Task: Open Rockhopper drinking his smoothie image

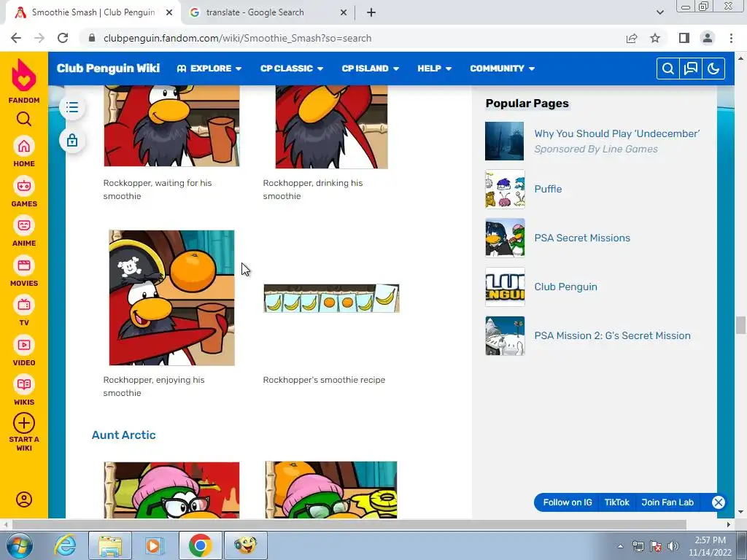Action: [x=332, y=127]
